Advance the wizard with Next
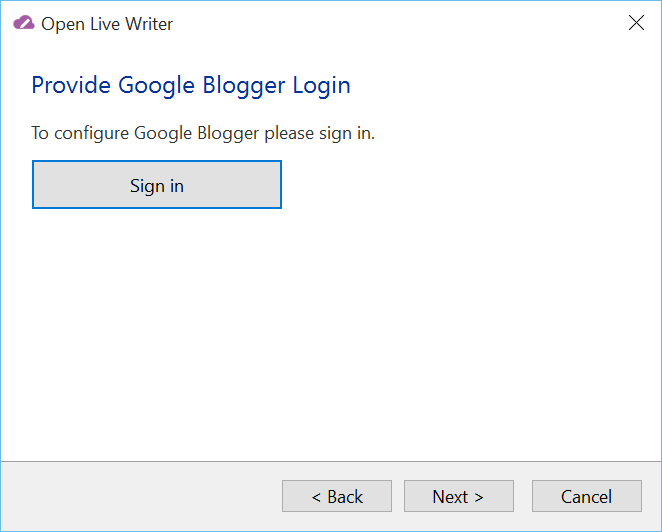This screenshot has height=532, width=662. click(x=459, y=496)
